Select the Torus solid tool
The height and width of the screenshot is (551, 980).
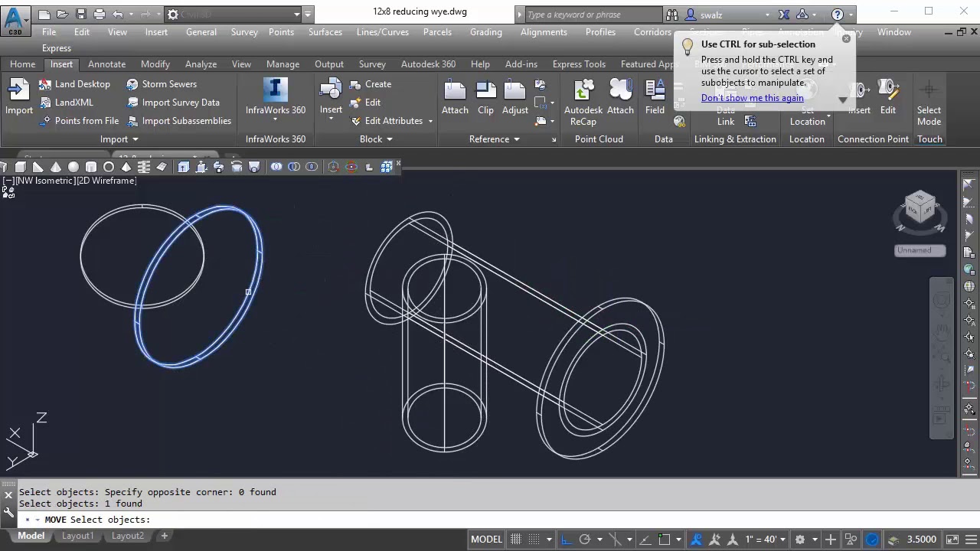click(109, 167)
